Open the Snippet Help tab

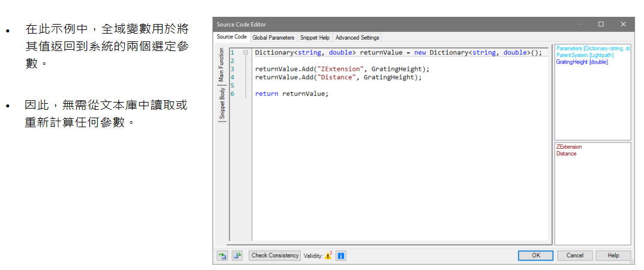[314, 37]
